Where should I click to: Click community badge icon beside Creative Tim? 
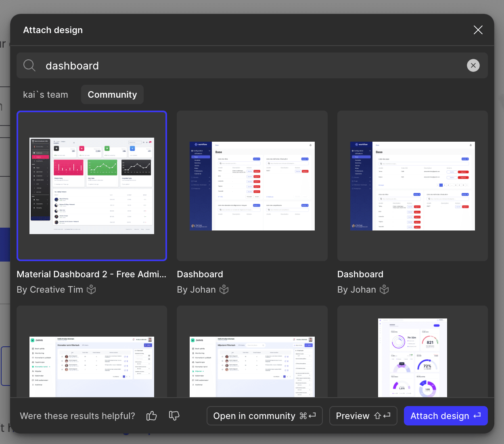(x=92, y=289)
